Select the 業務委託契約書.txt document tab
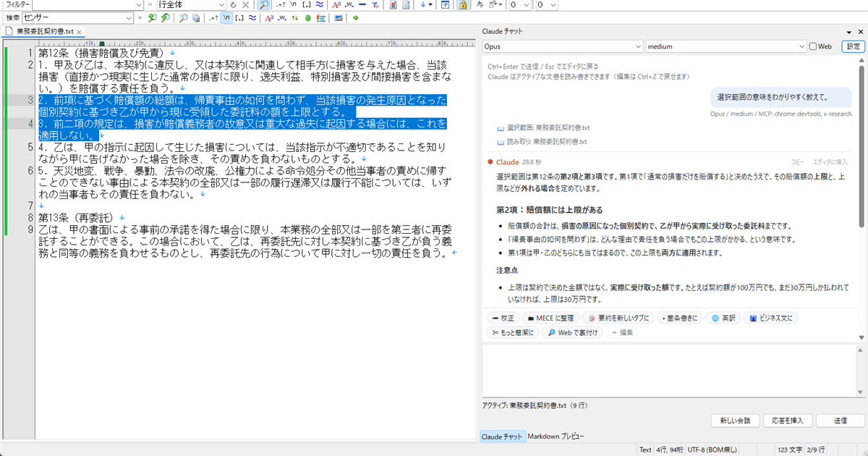868x456 pixels. coord(45,33)
